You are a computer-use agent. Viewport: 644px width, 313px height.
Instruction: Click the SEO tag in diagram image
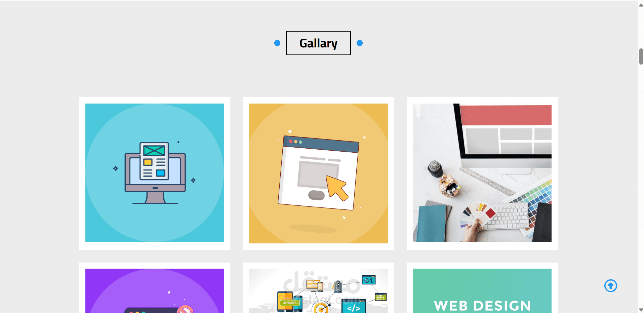click(337, 287)
